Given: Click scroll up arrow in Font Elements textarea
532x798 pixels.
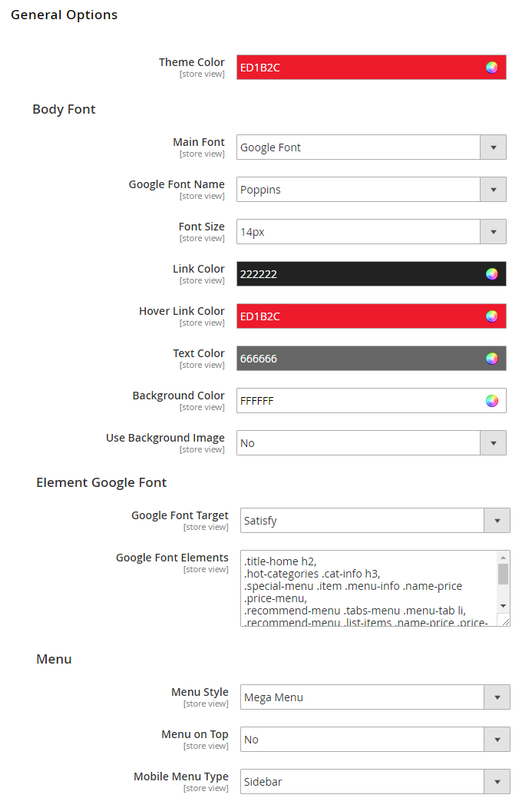Looking at the screenshot, I should 504,558.
